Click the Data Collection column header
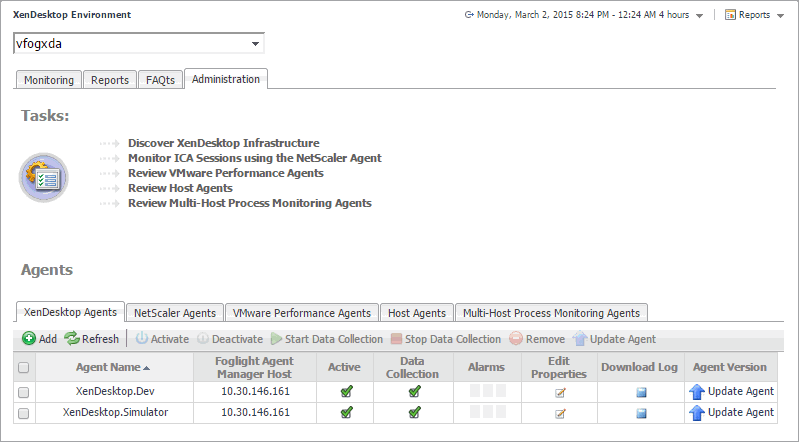This screenshot has width=799, height=442. [412, 367]
